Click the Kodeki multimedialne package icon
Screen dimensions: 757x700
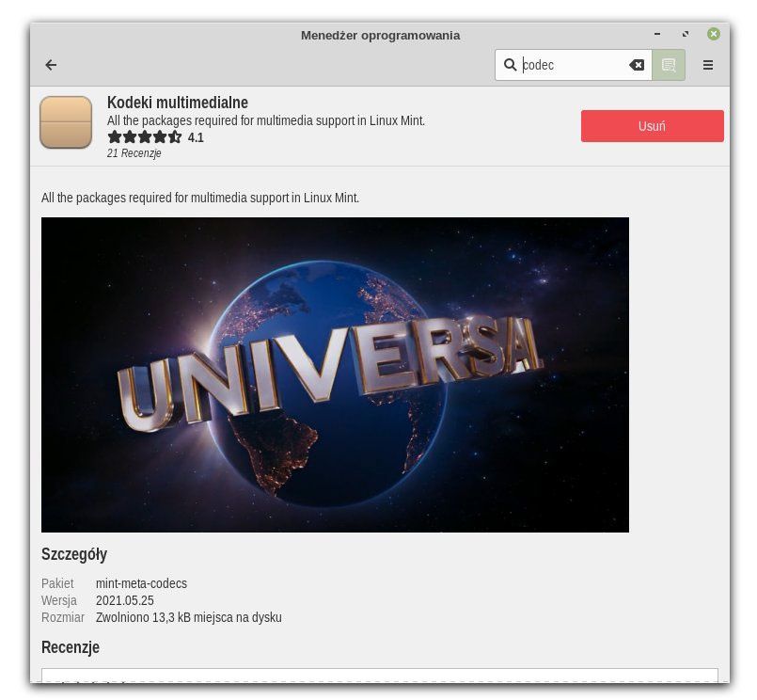[66, 122]
